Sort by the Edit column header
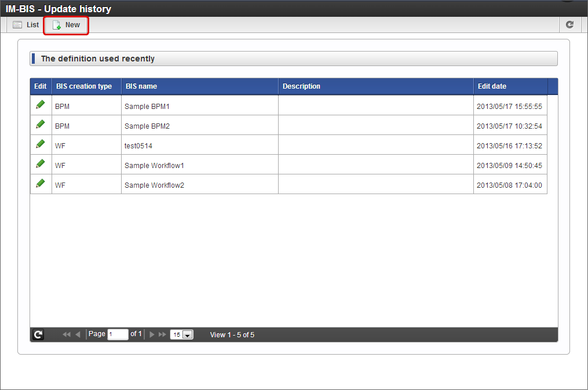The width and height of the screenshot is (588, 390). coord(41,86)
